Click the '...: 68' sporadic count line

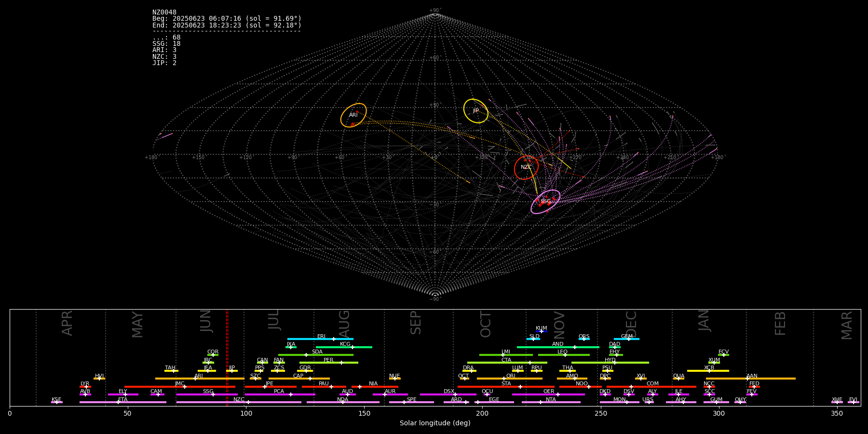(x=166, y=38)
